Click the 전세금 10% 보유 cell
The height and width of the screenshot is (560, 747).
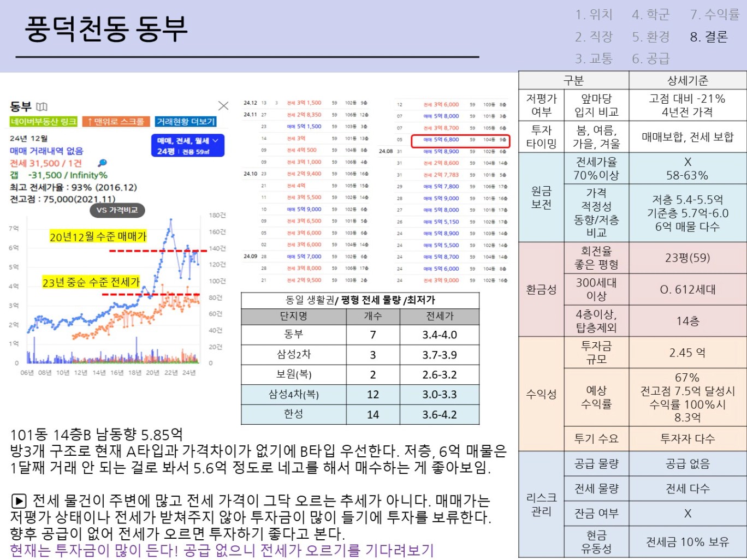[x=687, y=541]
